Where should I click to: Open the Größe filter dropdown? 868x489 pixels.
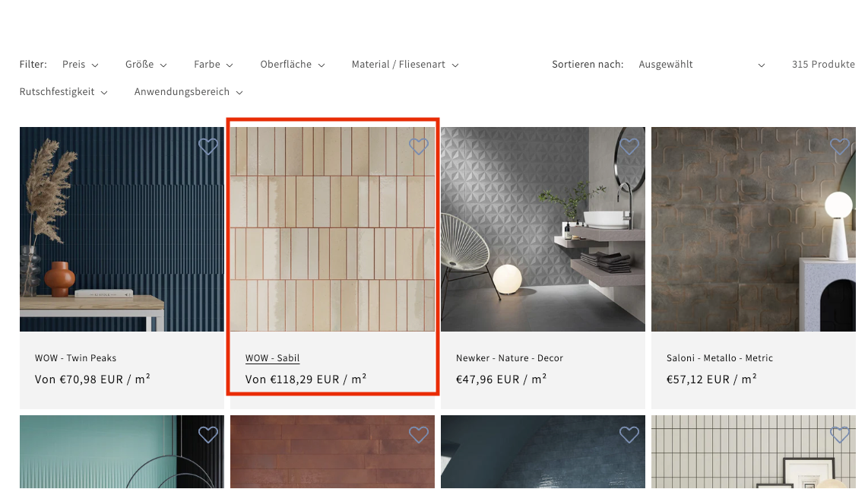[146, 65]
